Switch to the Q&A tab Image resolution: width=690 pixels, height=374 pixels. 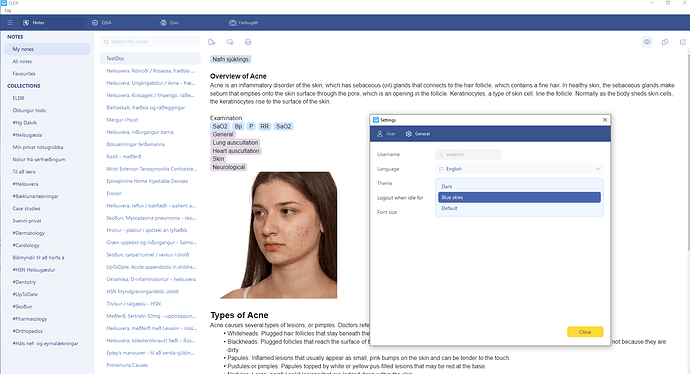[x=102, y=22]
